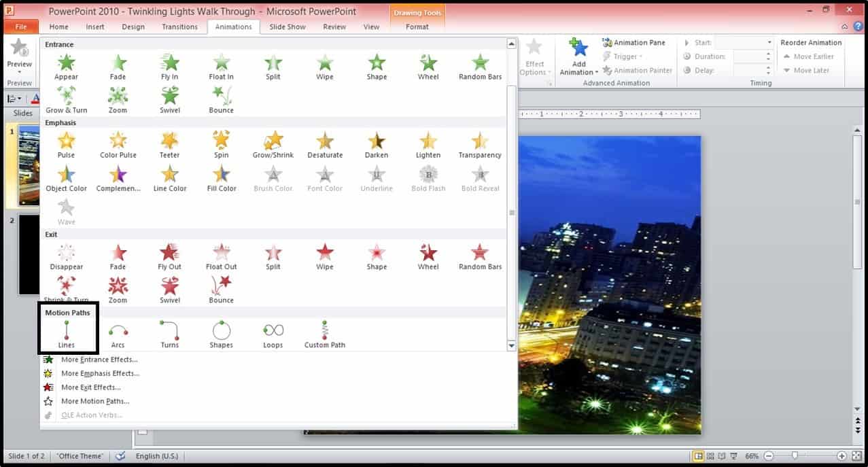Viewport: 868px width, 467px height.
Task: Open the Add Animation dropdown
Action: point(578,57)
